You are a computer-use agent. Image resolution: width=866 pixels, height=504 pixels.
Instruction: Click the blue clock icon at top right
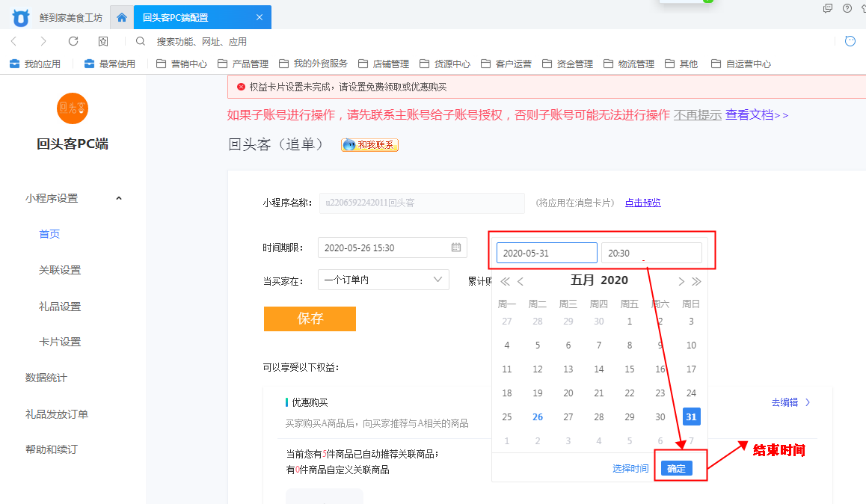tap(850, 41)
